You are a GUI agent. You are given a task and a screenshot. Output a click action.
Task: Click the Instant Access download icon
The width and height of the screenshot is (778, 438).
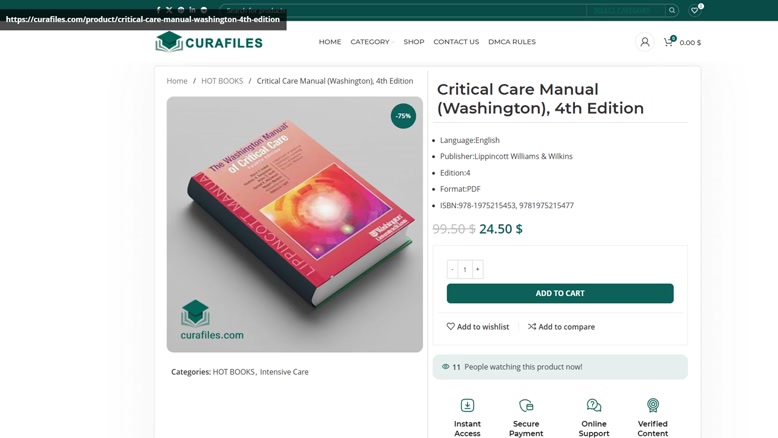[467, 405]
